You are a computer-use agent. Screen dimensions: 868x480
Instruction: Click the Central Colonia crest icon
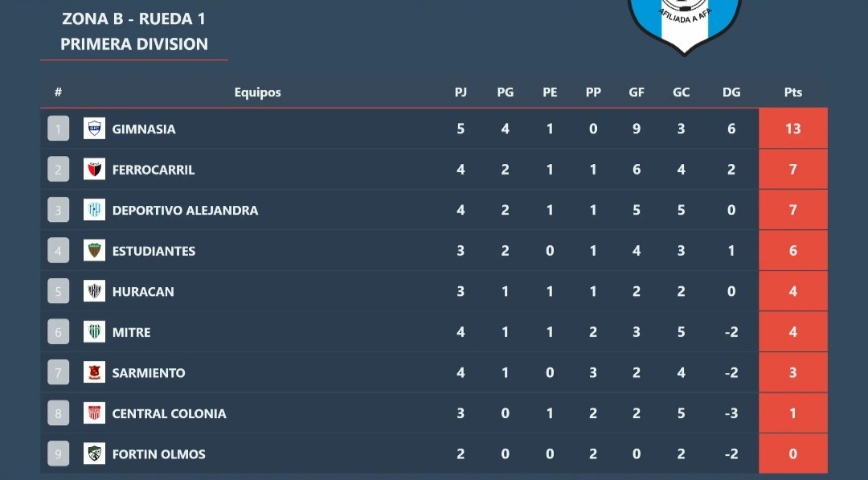click(x=94, y=413)
